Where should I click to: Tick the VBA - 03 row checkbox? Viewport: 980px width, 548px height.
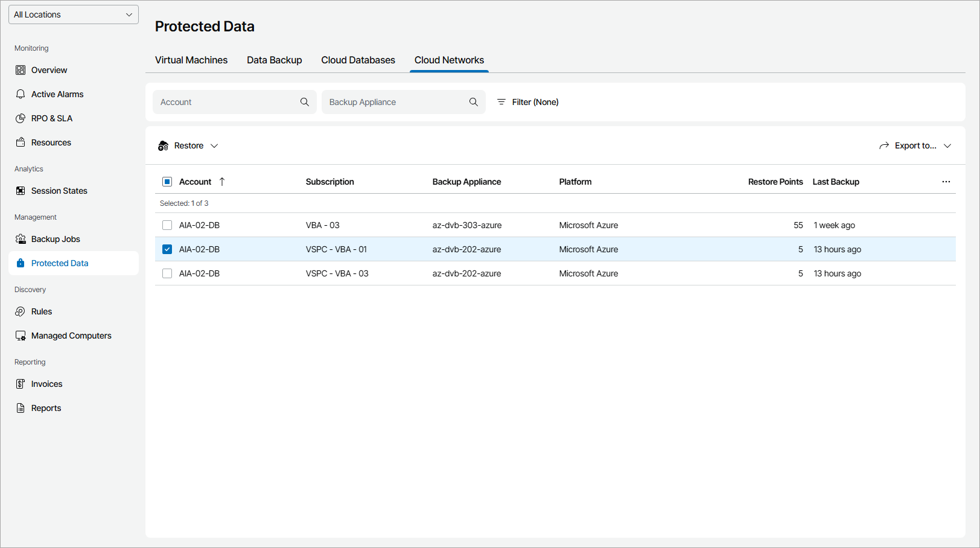pyautogui.click(x=167, y=225)
